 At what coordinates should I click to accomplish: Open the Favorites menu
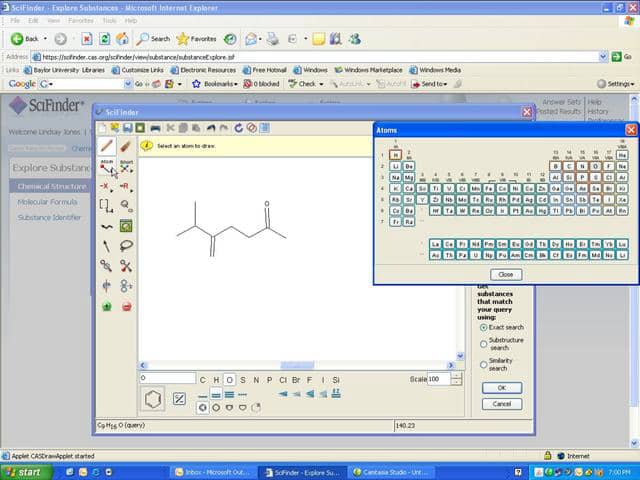[x=81, y=20]
